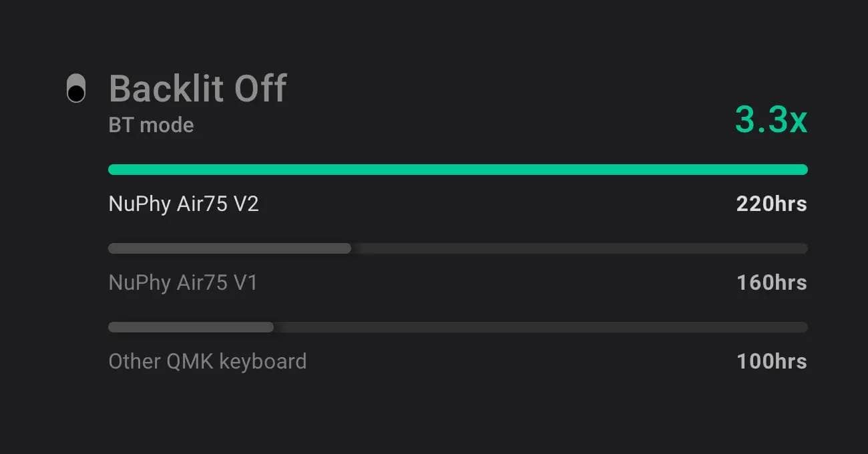Click the 100hrs battery value
This screenshot has width=868, height=454.
pos(771,362)
